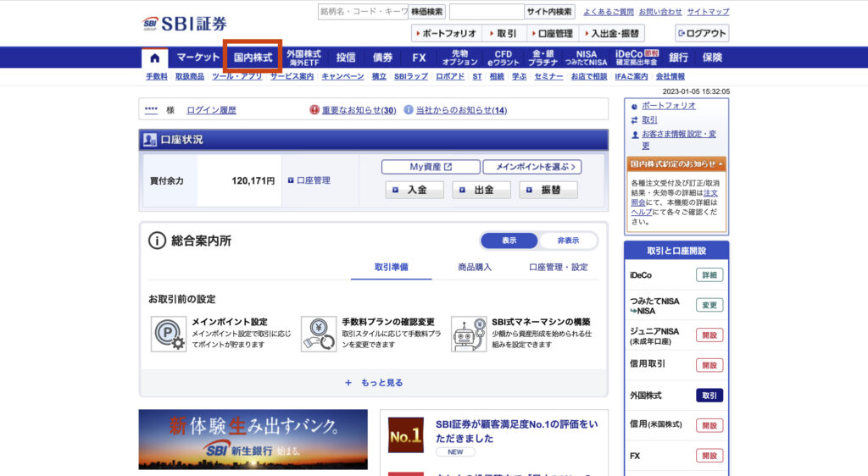Select the 非表示 toggle option
Viewport: 868px width, 476px height.
click(x=568, y=241)
